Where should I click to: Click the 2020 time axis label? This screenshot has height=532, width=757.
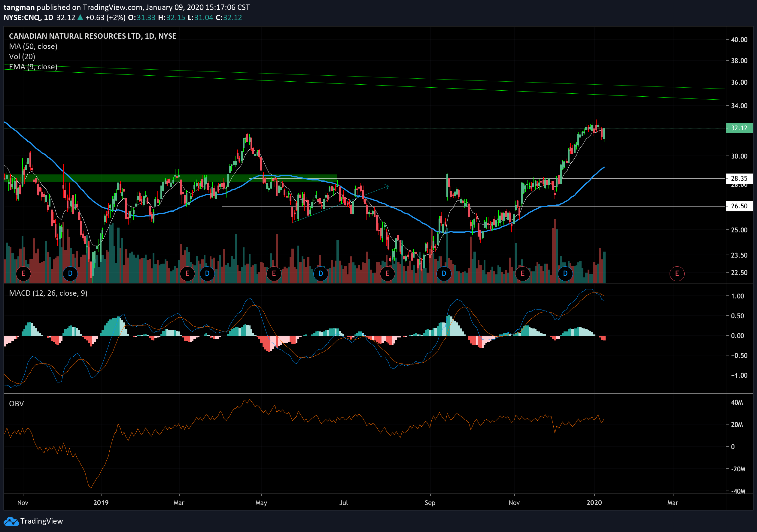(x=594, y=503)
